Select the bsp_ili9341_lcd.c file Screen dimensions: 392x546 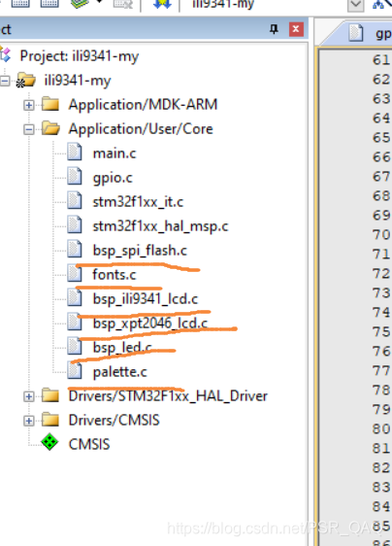(x=146, y=299)
